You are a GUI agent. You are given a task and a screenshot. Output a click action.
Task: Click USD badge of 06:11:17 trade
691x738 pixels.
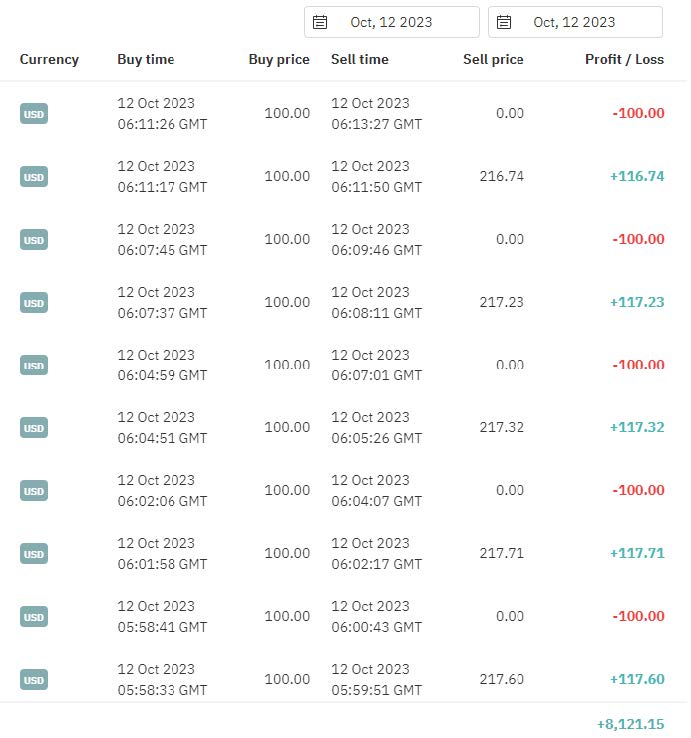click(x=34, y=176)
